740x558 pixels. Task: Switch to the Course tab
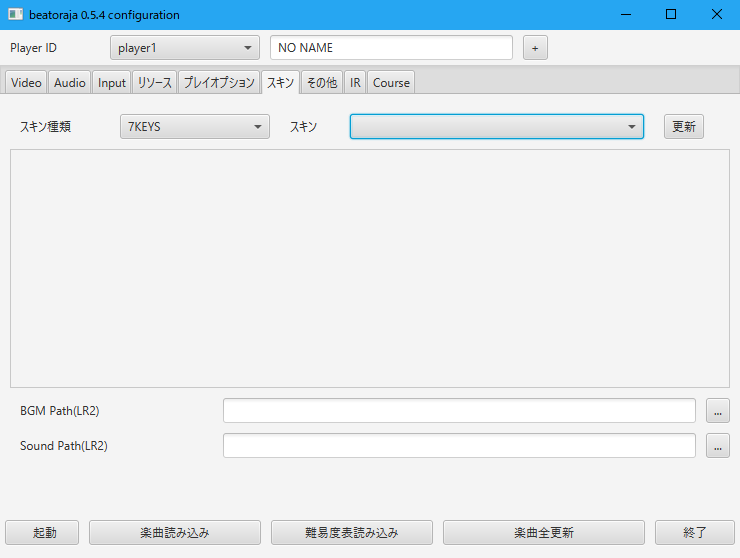click(x=391, y=83)
